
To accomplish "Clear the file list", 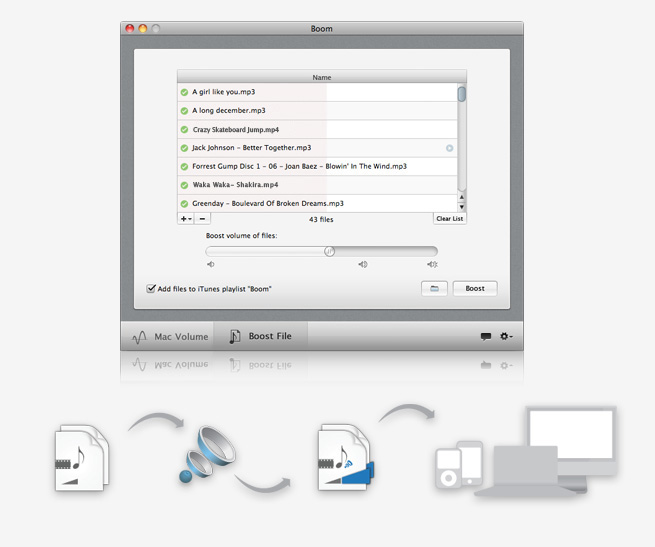I will click(449, 219).
